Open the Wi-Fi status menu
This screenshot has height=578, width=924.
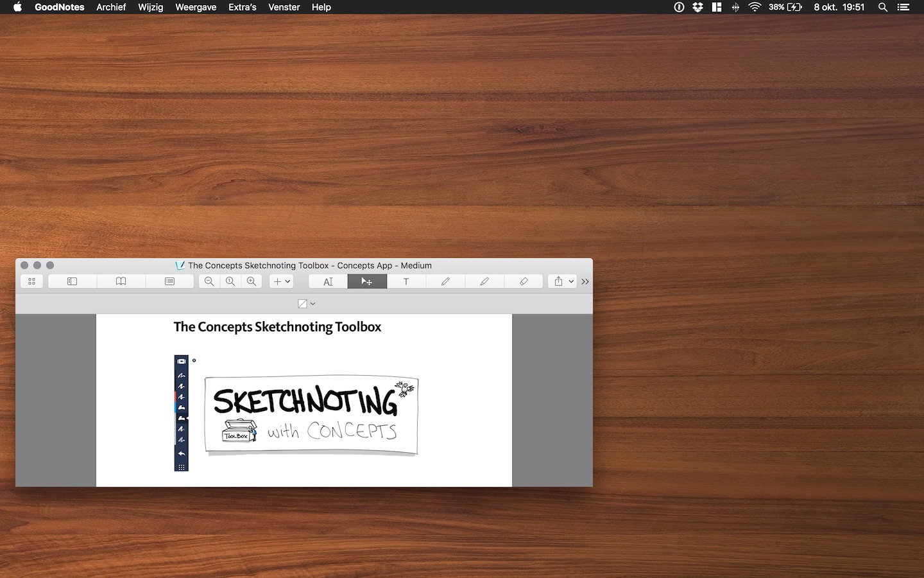click(x=755, y=7)
